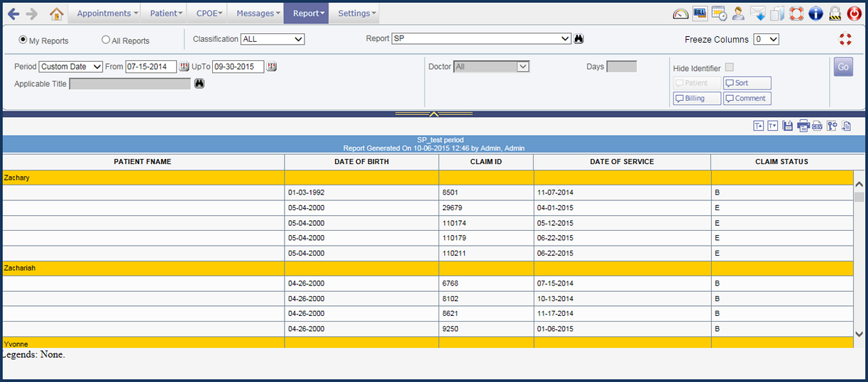Open the Freeze Columns dropdown
This screenshot has height=382, width=868.
[x=766, y=39]
